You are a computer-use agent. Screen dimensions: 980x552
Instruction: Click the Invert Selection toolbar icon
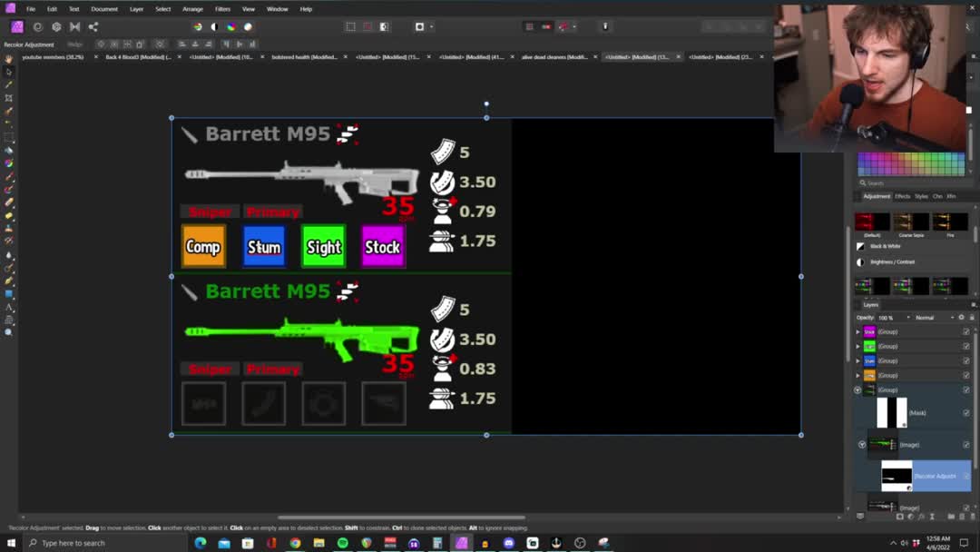[385, 27]
